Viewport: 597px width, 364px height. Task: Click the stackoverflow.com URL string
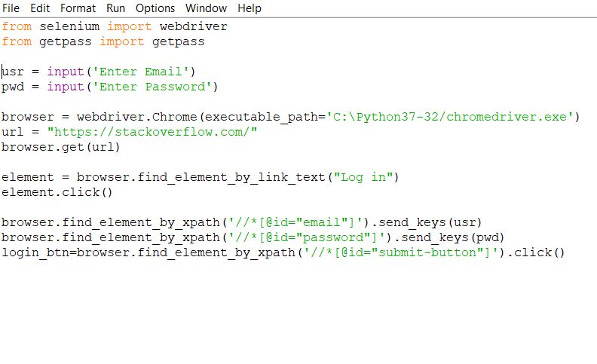click(152, 132)
